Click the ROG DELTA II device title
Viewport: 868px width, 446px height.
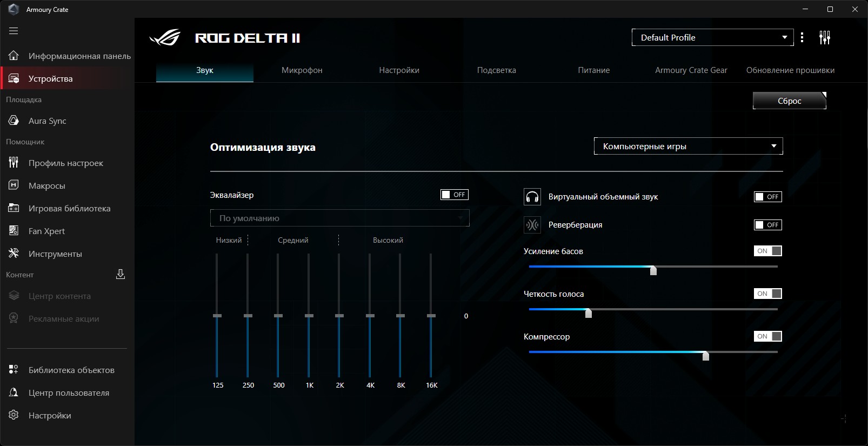click(x=248, y=38)
